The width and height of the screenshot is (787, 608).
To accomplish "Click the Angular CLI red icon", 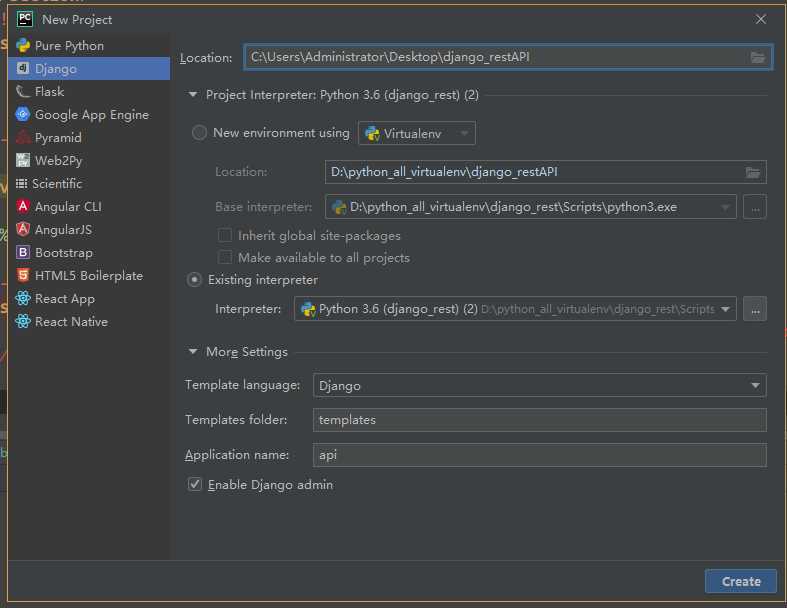I will (23, 206).
